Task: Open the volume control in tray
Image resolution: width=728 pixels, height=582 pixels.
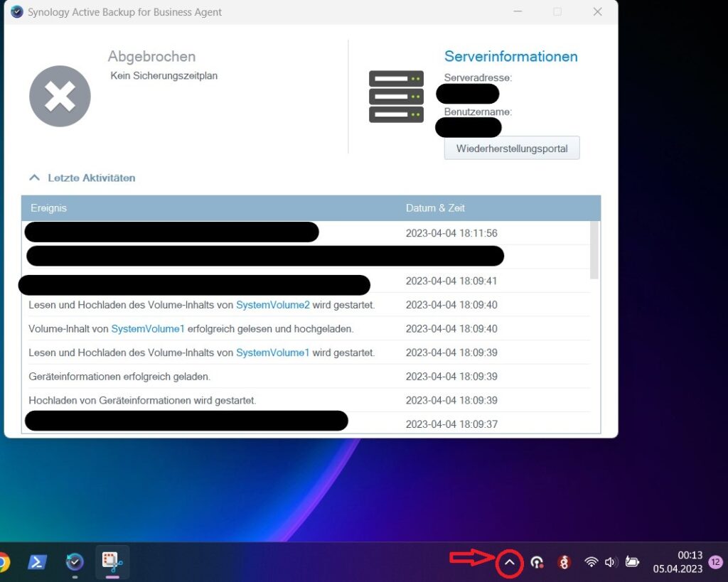Action: tap(611, 563)
